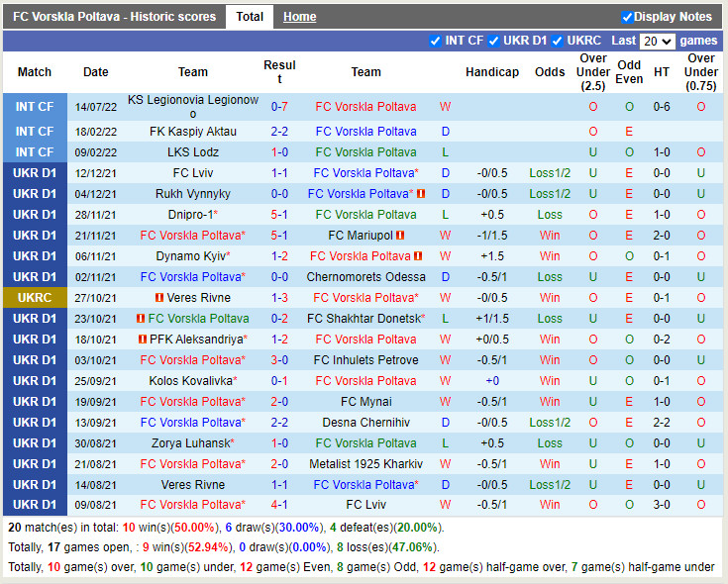Open FC Mynai team link

(x=365, y=402)
